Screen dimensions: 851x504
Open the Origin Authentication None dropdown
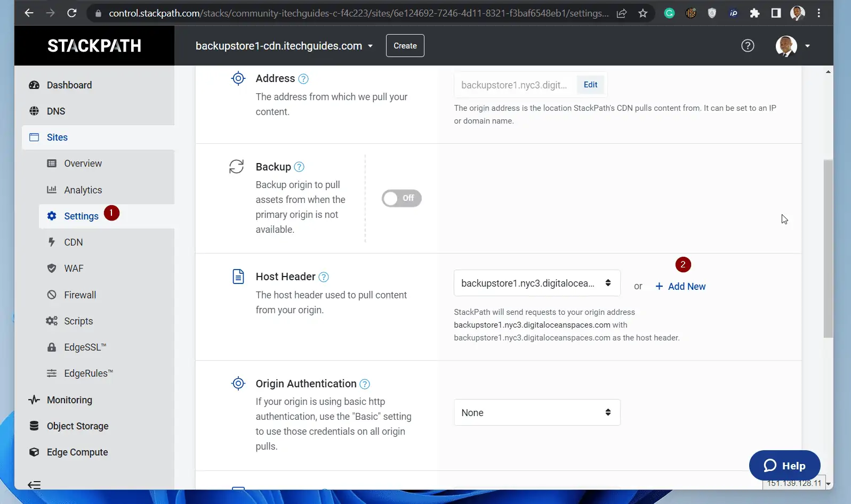pos(537,412)
